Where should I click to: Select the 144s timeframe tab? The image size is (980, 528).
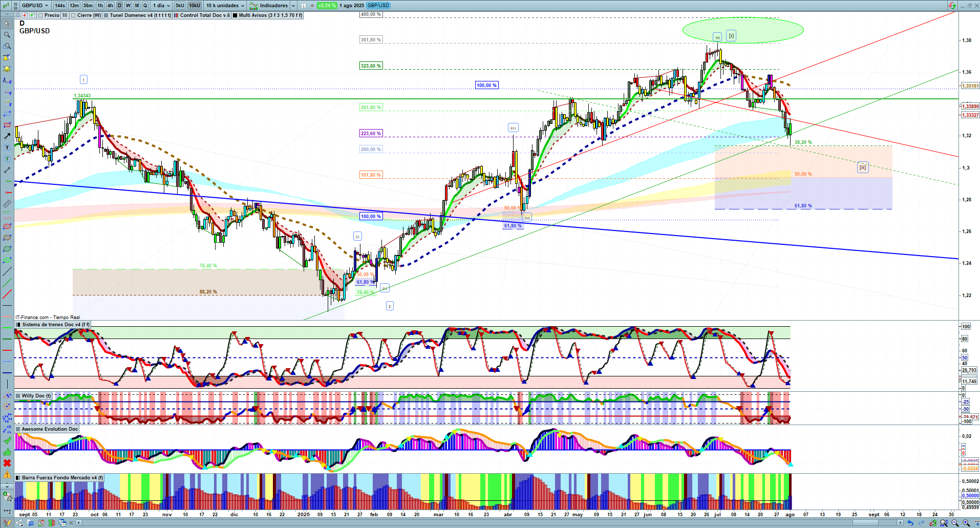pos(60,6)
